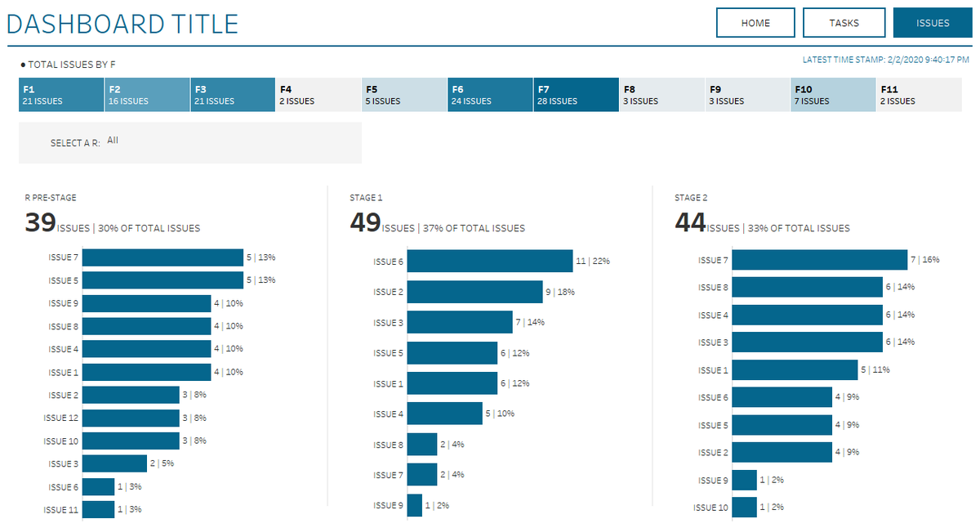The width and height of the screenshot is (980, 528).
Task: Select the F1 tile with 21 issues
Action: coord(61,95)
